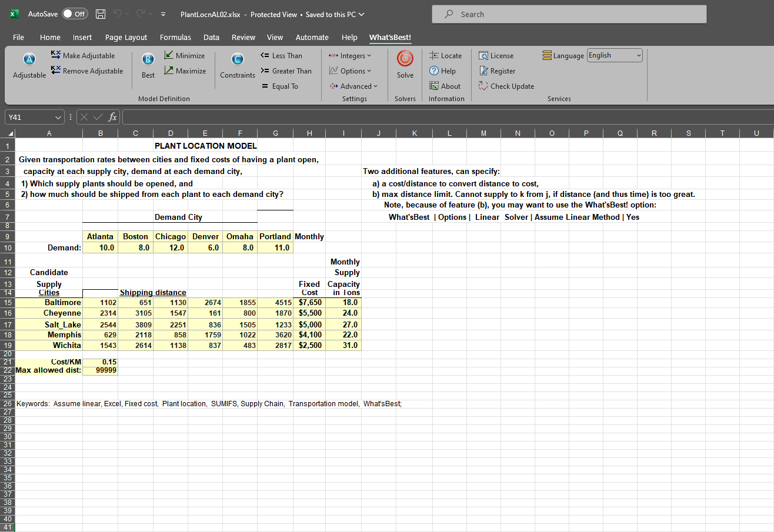Run the Solve command
The image size is (774, 532).
click(x=405, y=66)
